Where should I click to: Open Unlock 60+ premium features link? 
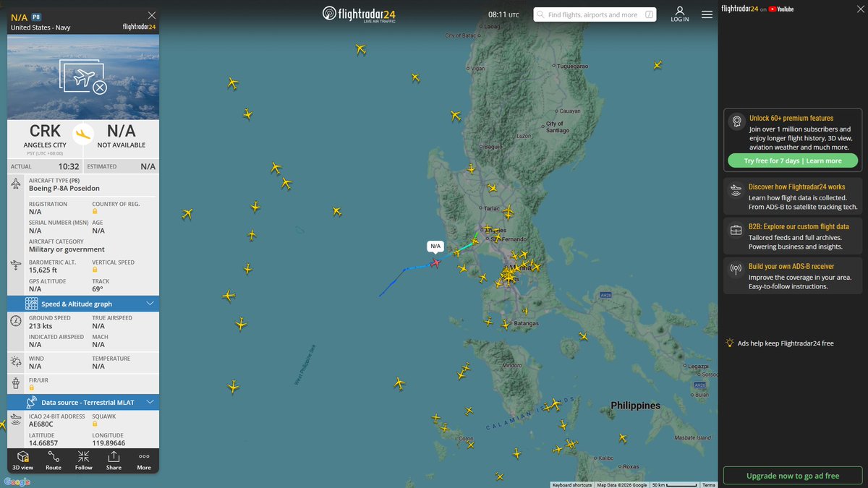791,118
